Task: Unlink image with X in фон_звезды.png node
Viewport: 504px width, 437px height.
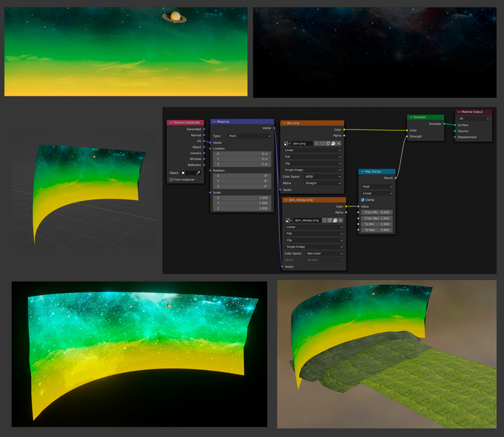Action: point(341,220)
